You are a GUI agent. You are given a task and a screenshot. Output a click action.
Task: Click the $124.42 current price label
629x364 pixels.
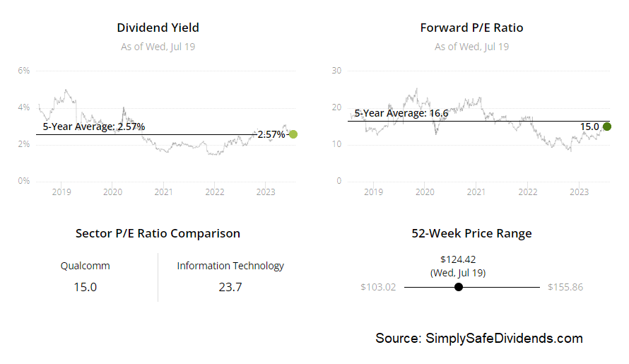(x=458, y=259)
